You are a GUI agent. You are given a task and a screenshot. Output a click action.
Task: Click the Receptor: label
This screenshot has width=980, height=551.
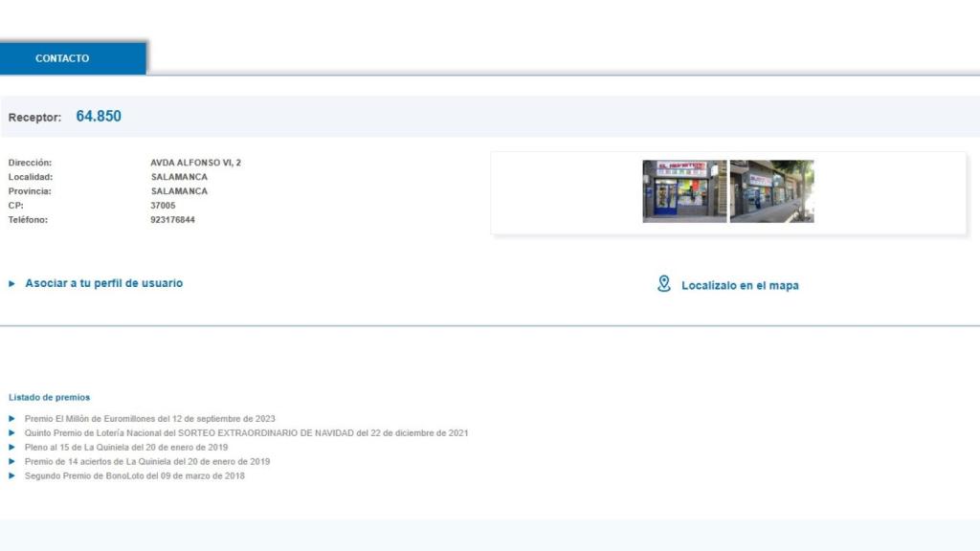pos(35,118)
